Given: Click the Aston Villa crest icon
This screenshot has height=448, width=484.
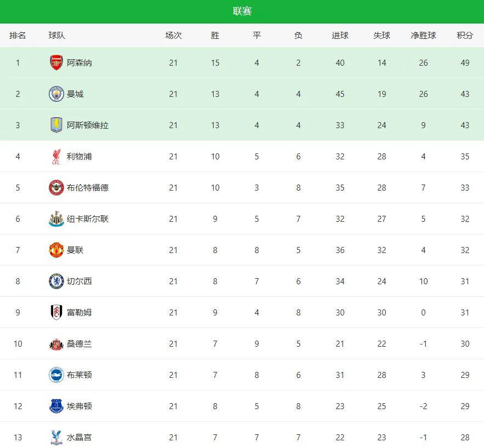Looking at the screenshot, I should point(56,125).
